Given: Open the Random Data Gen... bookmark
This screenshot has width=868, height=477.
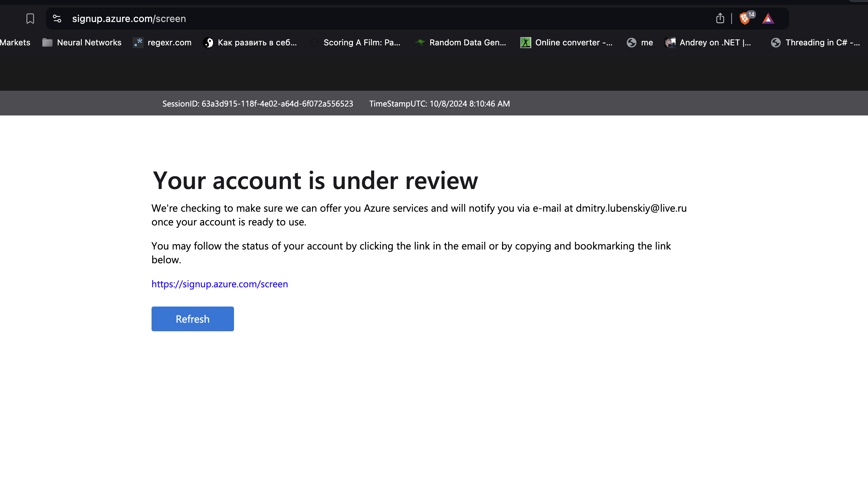Looking at the screenshot, I should click(x=460, y=42).
